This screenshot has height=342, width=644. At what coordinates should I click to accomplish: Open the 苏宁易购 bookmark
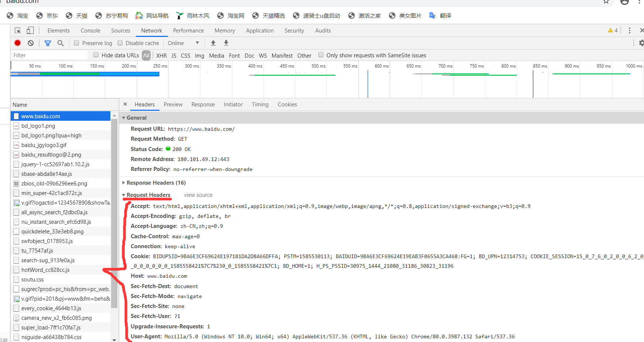pyautogui.click(x=112, y=16)
